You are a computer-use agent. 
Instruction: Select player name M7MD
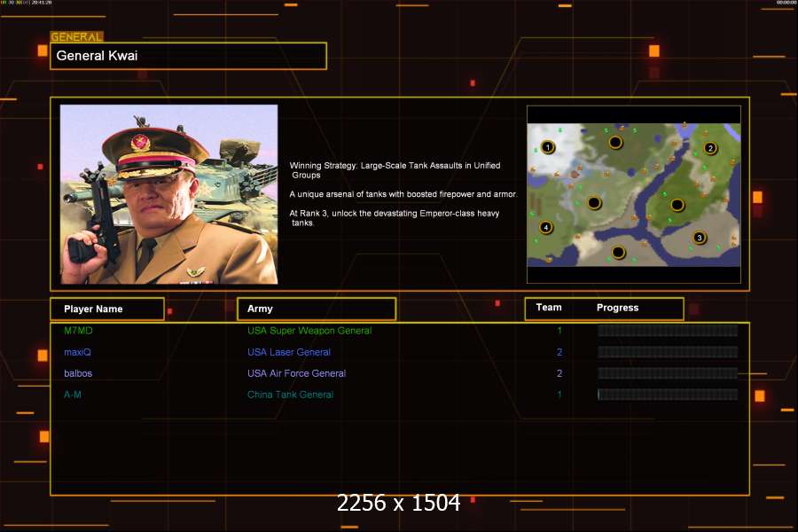[78, 331]
